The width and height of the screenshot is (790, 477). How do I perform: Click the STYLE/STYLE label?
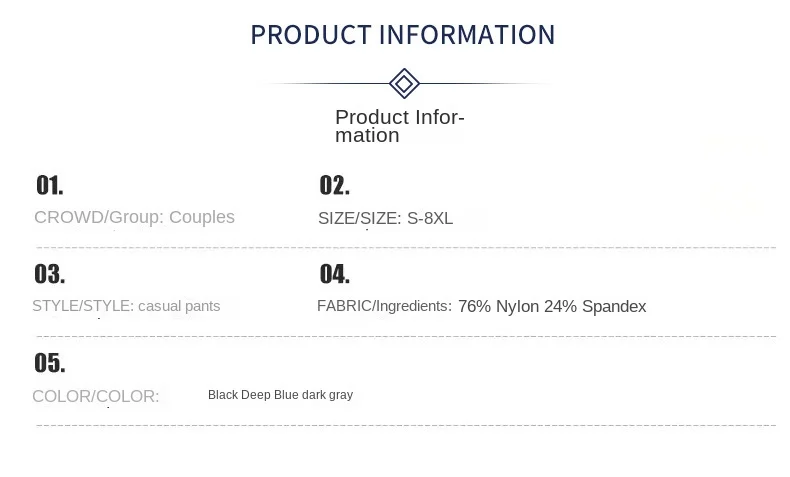tap(82, 306)
